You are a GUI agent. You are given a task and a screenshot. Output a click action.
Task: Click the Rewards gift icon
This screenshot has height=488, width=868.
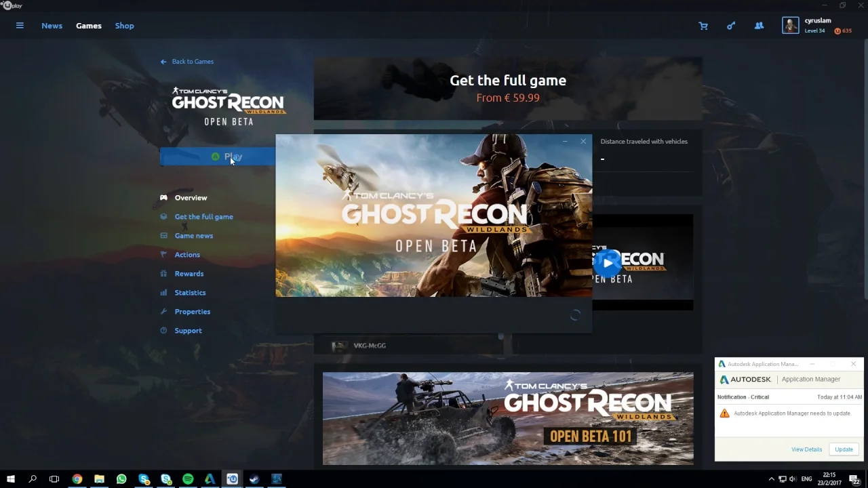click(x=163, y=274)
